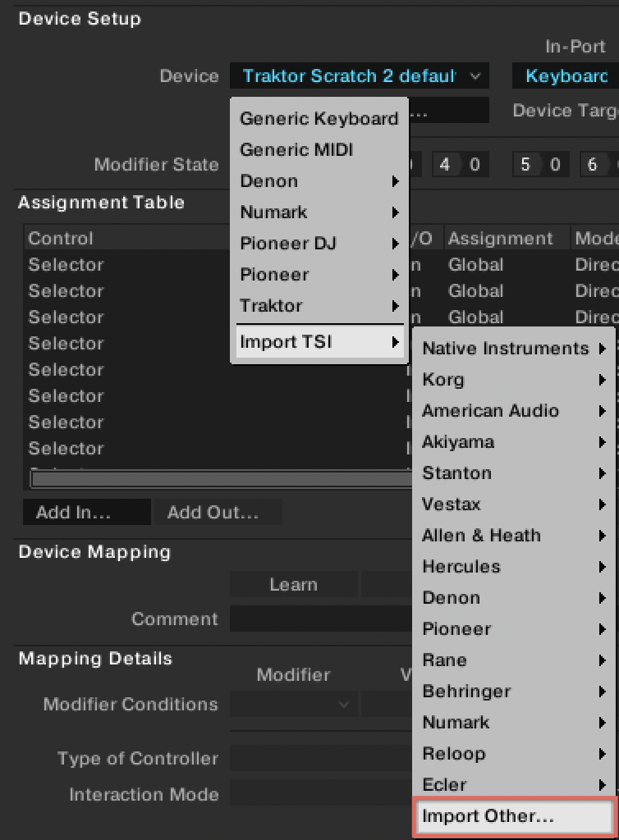Expand the Pioneer submenu in device list

pyautogui.click(x=319, y=274)
